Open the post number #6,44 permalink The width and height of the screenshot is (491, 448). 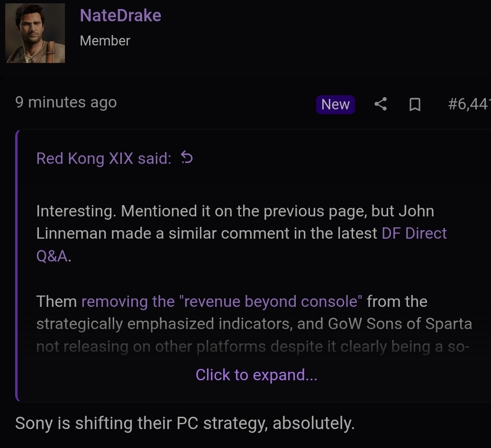click(469, 104)
